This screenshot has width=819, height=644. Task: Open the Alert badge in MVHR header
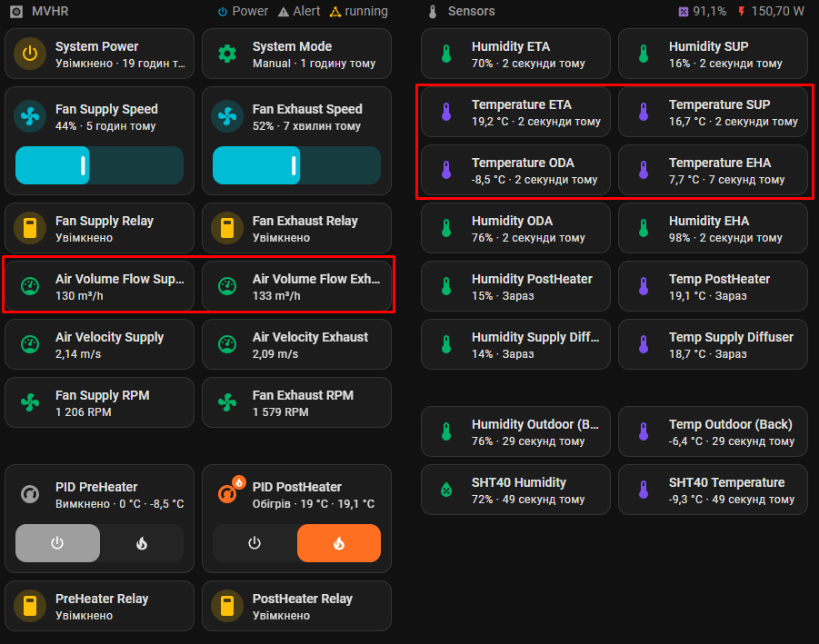(x=299, y=12)
